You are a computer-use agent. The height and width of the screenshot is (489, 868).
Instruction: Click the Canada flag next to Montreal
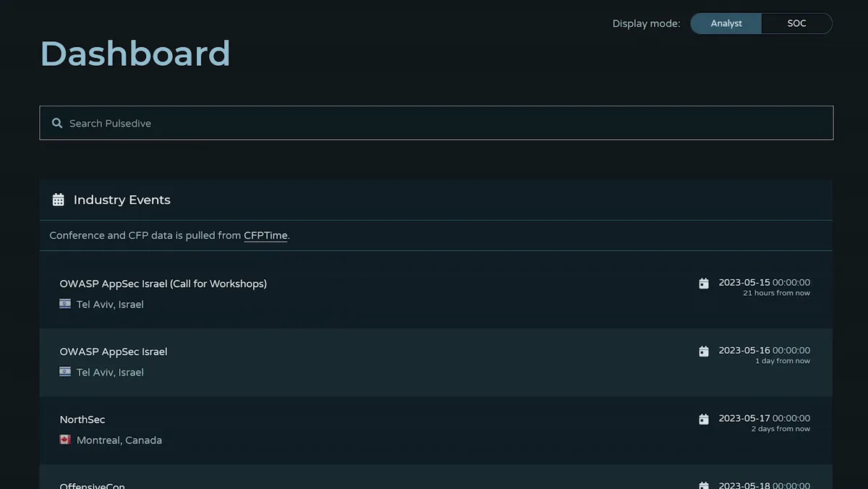tap(65, 440)
